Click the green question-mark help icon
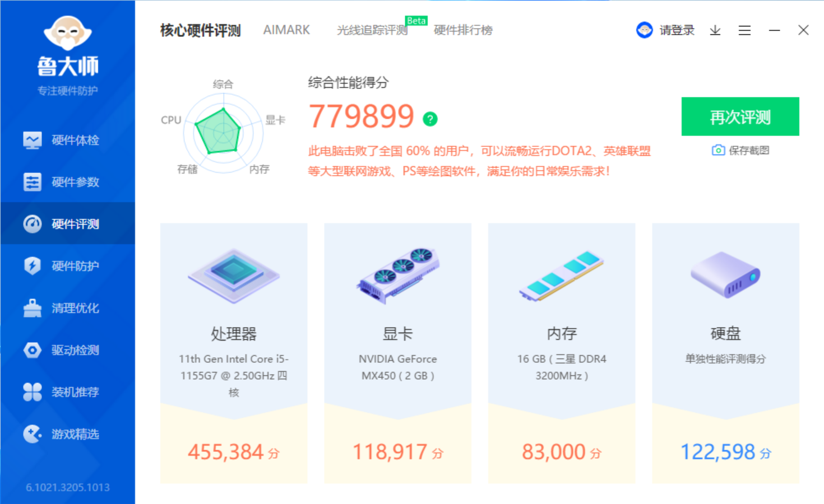Viewport: 824px width, 504px height. pyautogui.click(x=430, y=119)
